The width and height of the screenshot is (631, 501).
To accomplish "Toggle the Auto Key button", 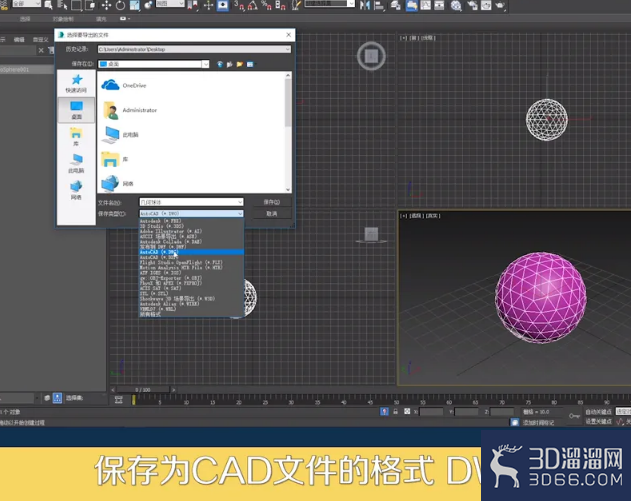I will [x=598, y=412].
